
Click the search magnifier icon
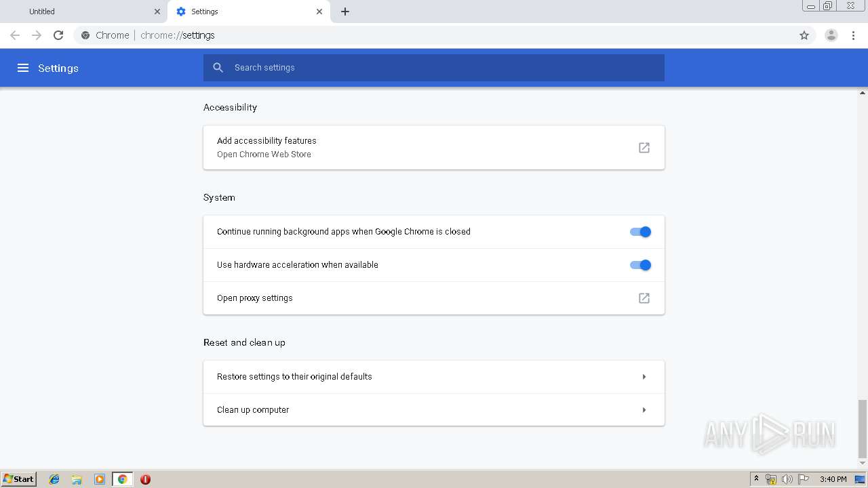point(218,68)
